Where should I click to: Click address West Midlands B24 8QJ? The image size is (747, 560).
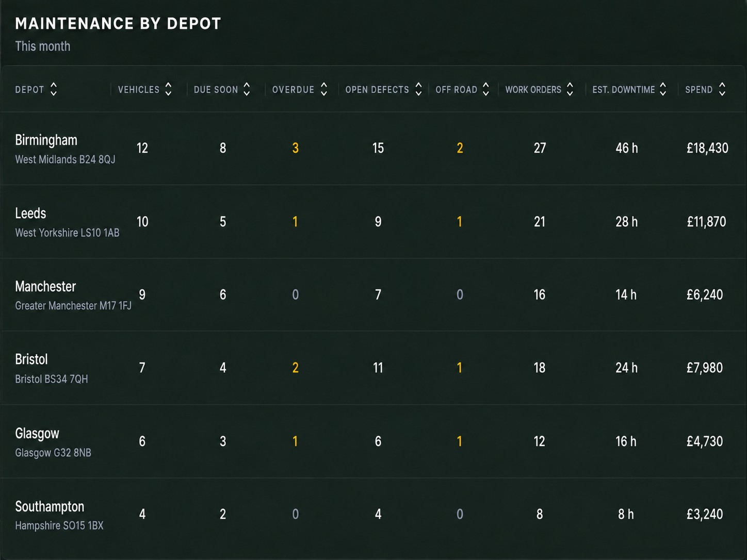click(65, 159)
